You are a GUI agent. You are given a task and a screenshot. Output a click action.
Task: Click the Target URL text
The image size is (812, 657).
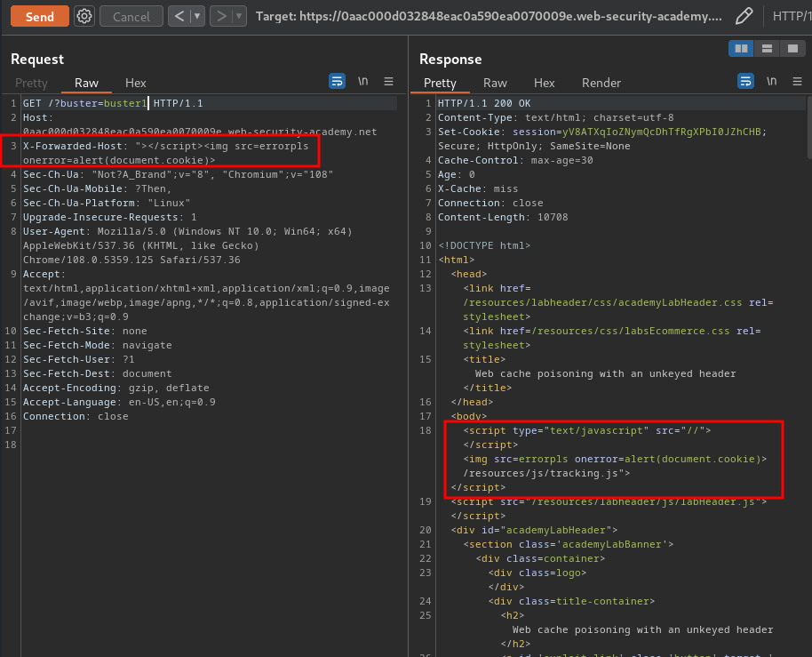489,16
